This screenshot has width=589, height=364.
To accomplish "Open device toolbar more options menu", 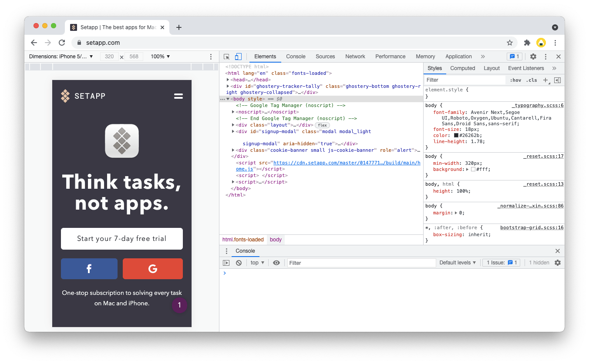I will (x=211, y=57).
